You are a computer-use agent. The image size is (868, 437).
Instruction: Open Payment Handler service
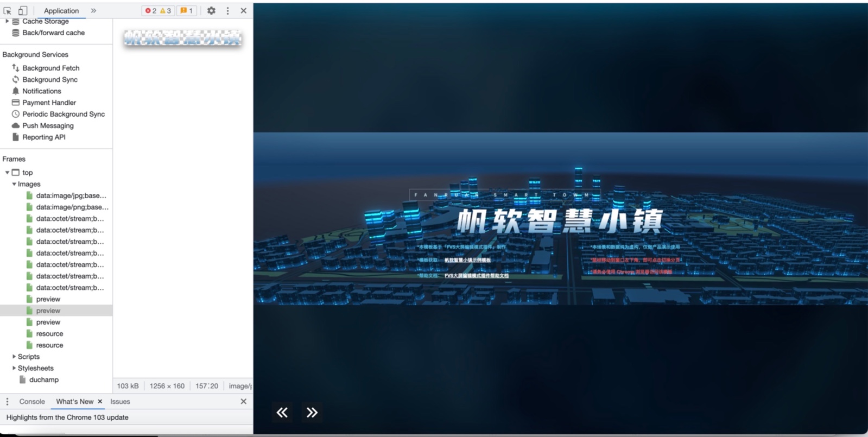pos(49,102)
